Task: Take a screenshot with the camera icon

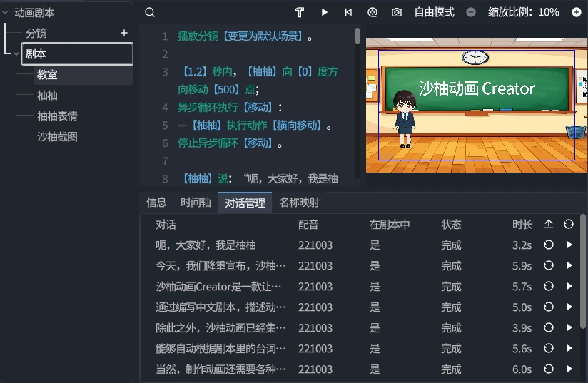Action: pyautogui.click(x=396, y=12)
